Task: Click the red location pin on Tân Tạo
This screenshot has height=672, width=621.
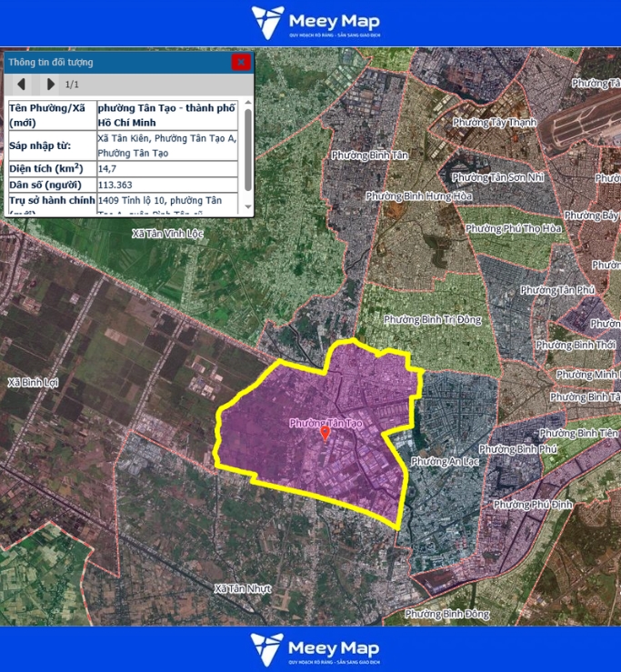Action: (x=325, y=434)
